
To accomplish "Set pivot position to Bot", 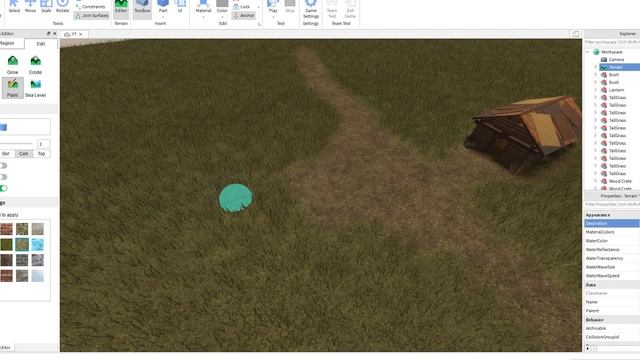I will tap(6, 154).
